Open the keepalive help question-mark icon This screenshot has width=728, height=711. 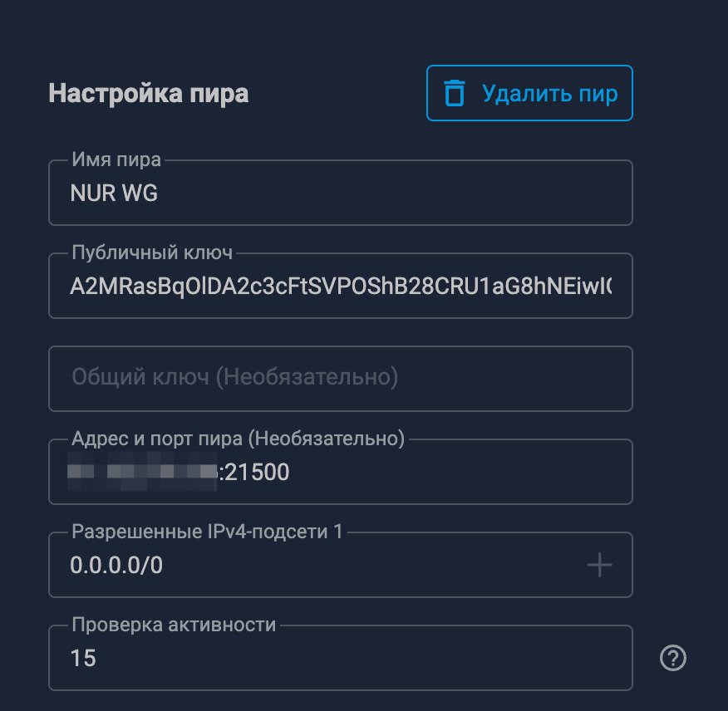click(673, 658)
